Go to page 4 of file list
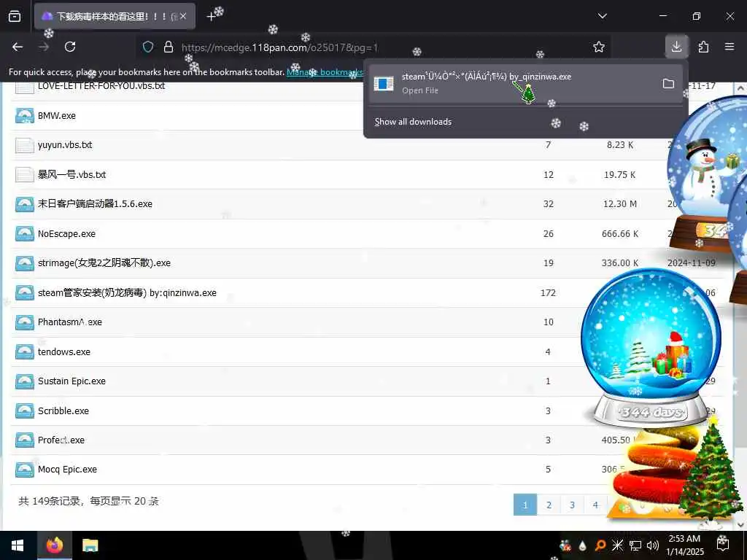 click(595, 505)
